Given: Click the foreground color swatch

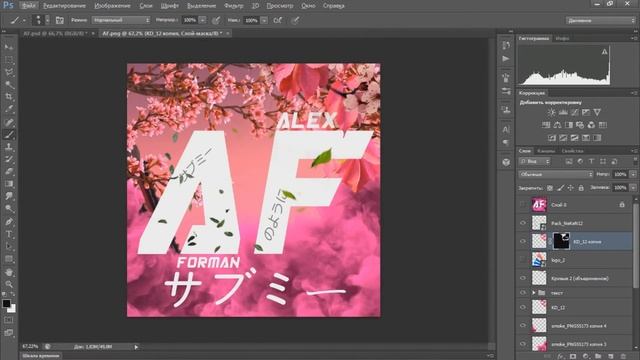Looking at the screenshot, I should coord(6,304).
